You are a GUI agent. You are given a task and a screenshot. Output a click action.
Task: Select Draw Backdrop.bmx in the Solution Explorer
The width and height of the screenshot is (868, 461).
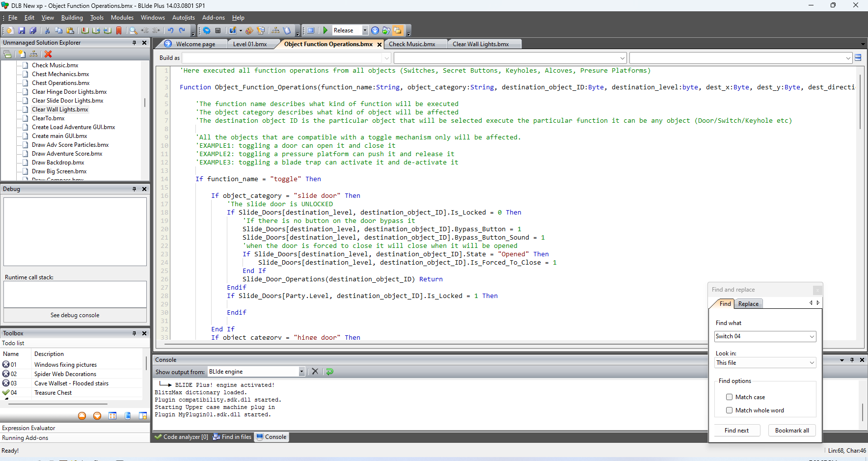click(x=58, y=163)
